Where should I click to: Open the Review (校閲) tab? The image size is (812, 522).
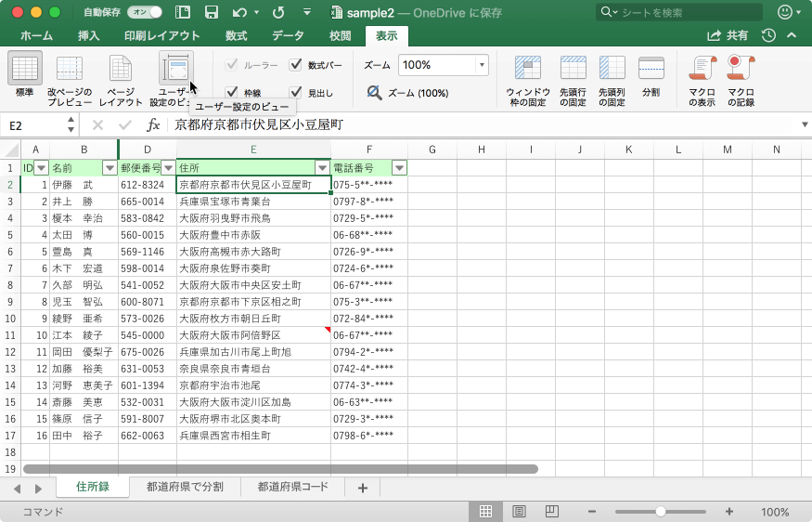[341, 36]
